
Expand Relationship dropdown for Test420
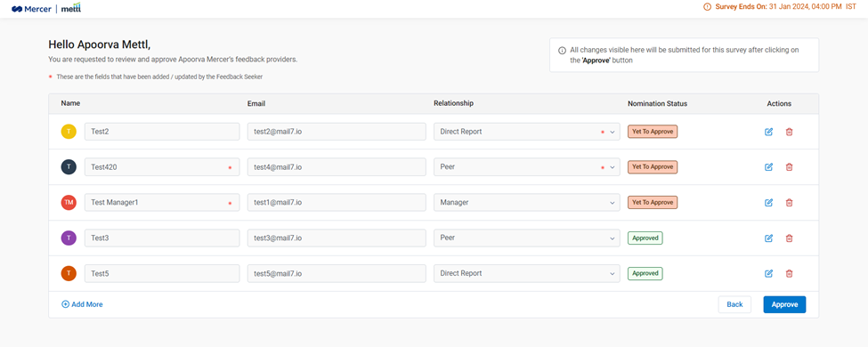(x=526, y=167)
